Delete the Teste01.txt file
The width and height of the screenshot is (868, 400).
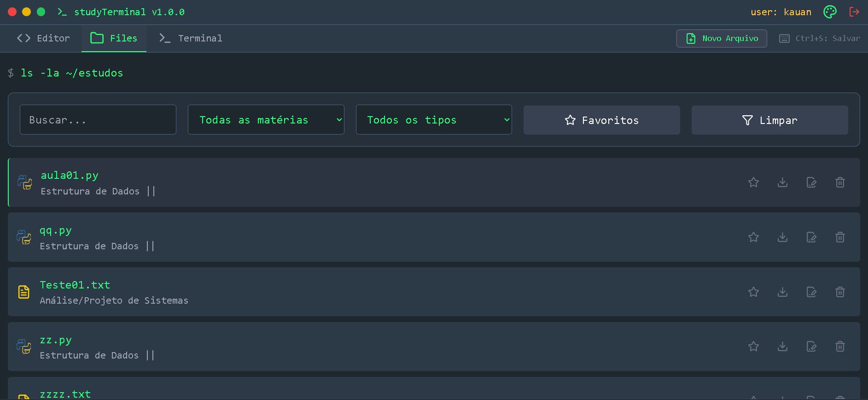pyautogui.click(x=840, y=292)
